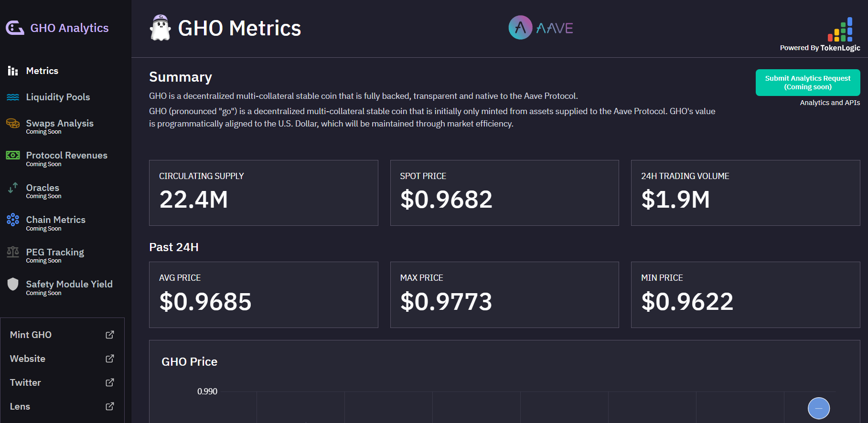This screenshot has height=423, width=868.
Task: Click the blue round minus button
Action: coord(818,408)
